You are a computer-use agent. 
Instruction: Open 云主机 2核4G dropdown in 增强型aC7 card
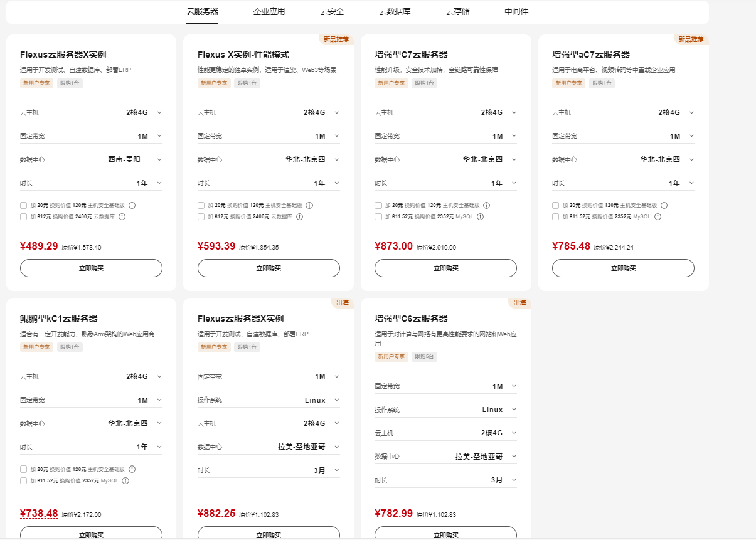click(x=624, y=112)
